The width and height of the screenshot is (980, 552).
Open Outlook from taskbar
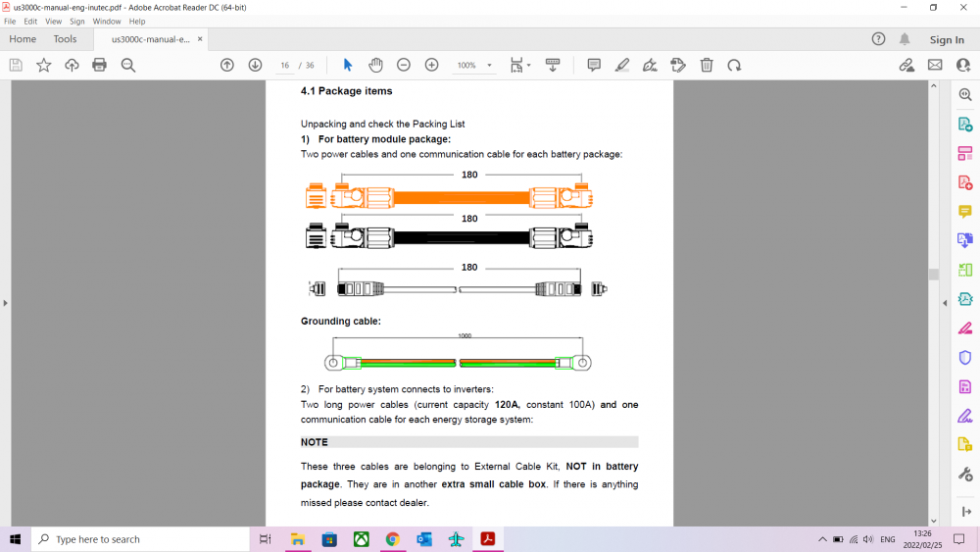click(x=424, y=539)
